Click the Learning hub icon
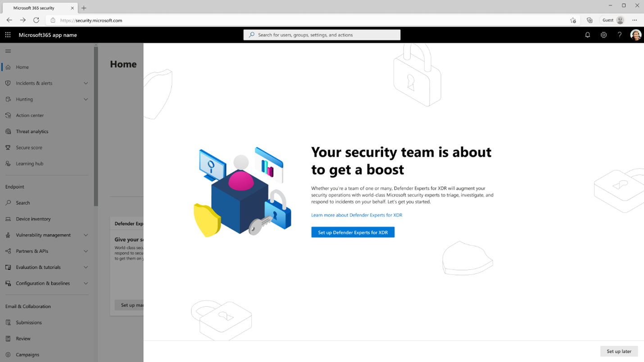The height and width of the screenshot is (362, 644). [x=8, y=164]
